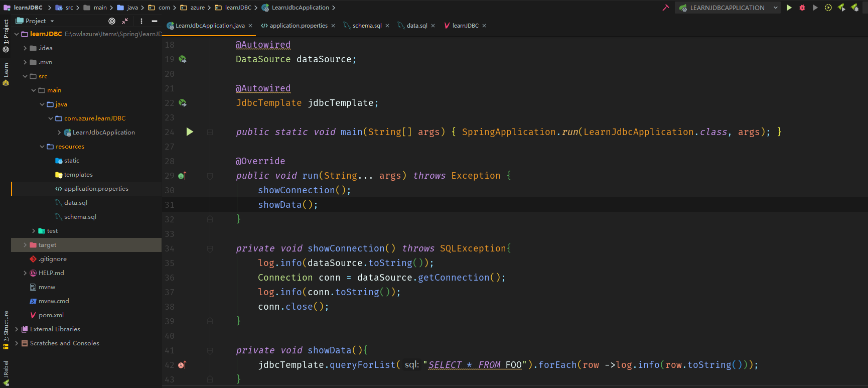
Task: Click the override gutter marker beside the run method
Action: (x=182, y=176)
